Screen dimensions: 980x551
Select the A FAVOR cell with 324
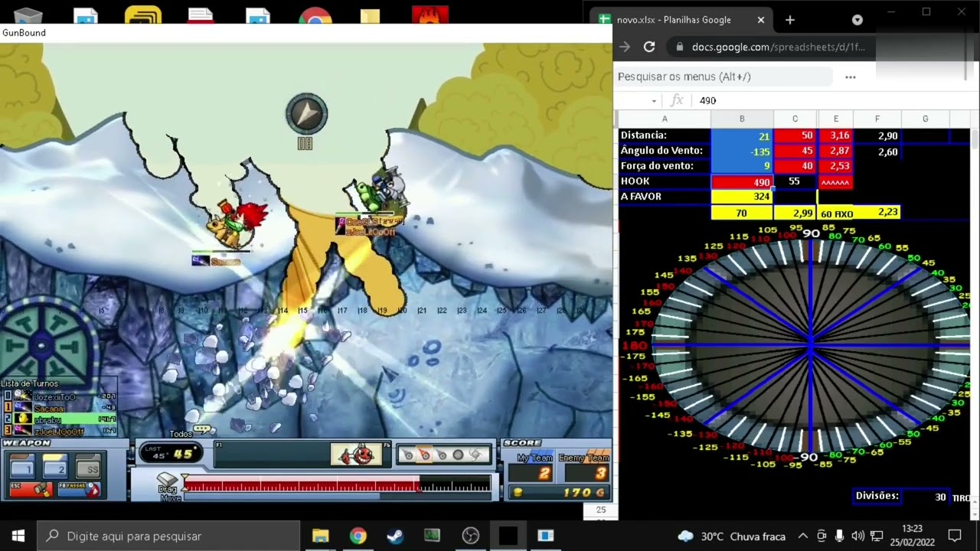click(x=742, y=197)
